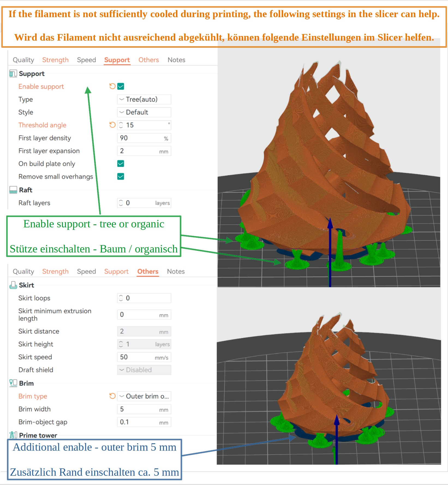Toggle Remove small overhangs off
This screenshot has width=448, height=485.
tap(120, 176)
